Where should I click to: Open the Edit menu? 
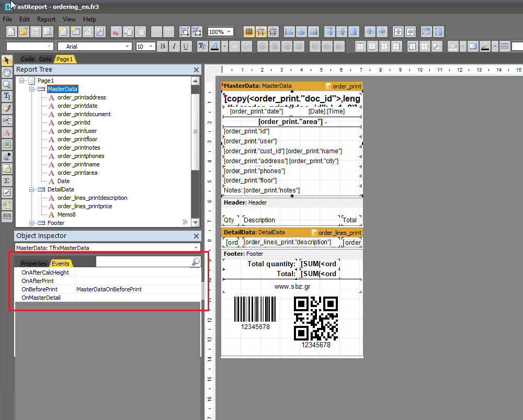point(25,19)
